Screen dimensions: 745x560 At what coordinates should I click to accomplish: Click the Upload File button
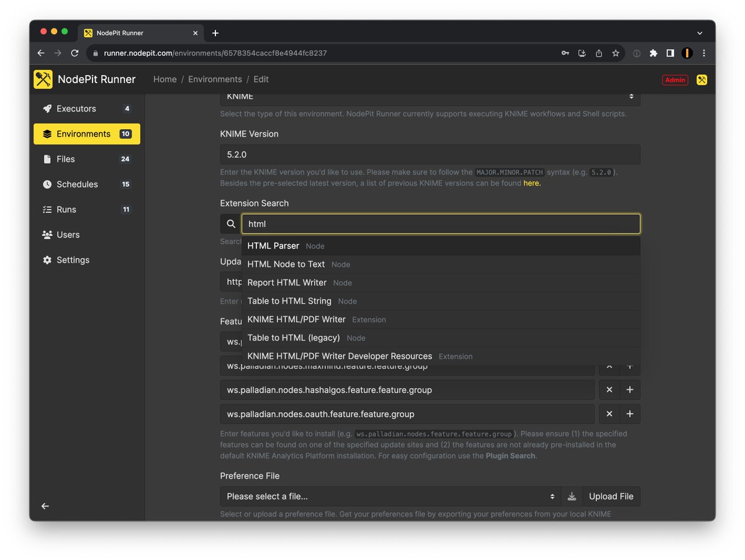611,497
